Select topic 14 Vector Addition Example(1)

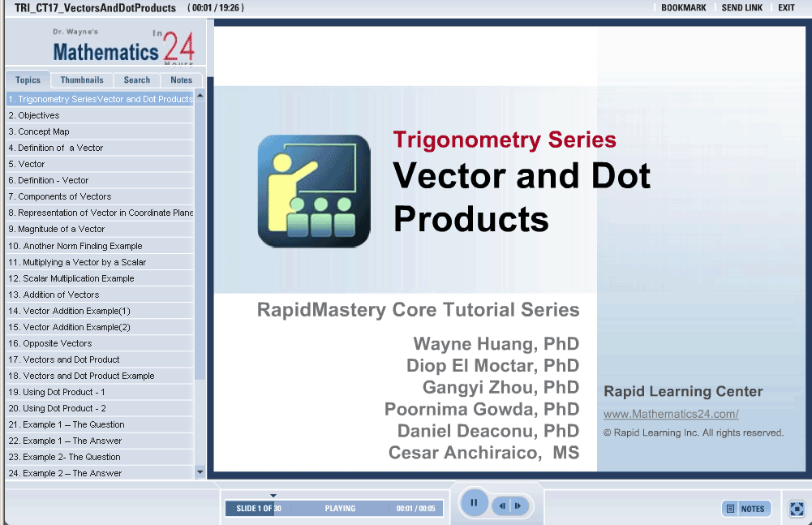click(100, 311)
